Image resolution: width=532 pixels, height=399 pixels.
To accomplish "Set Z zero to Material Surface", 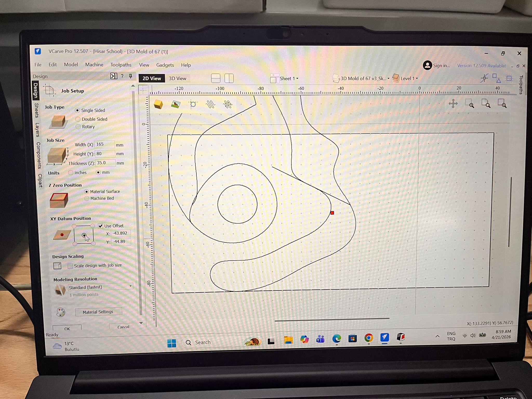I will (87, 192).
